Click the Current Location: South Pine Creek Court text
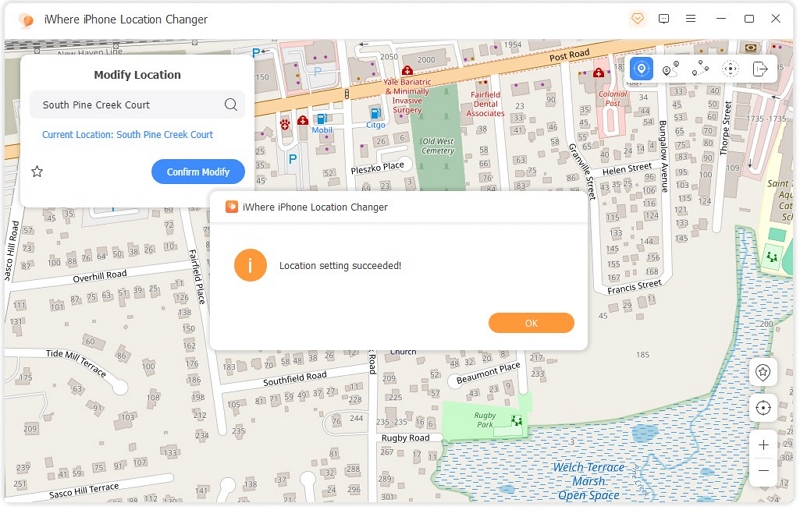 tap(127, 135)
